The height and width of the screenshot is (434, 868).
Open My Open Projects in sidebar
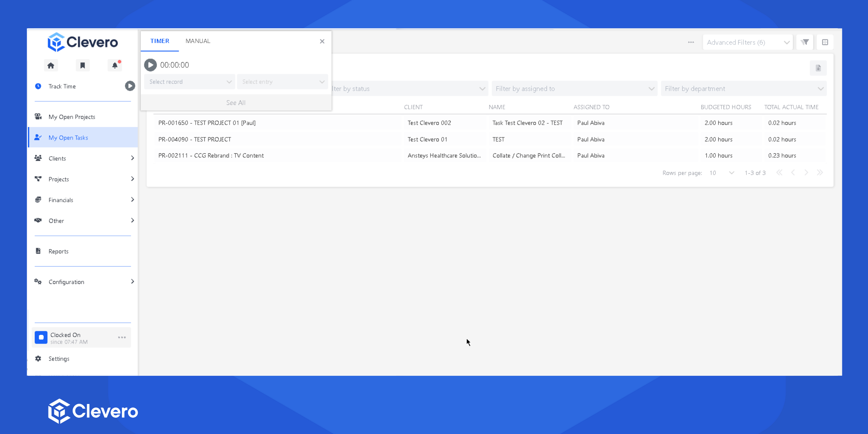click(72, 117)
